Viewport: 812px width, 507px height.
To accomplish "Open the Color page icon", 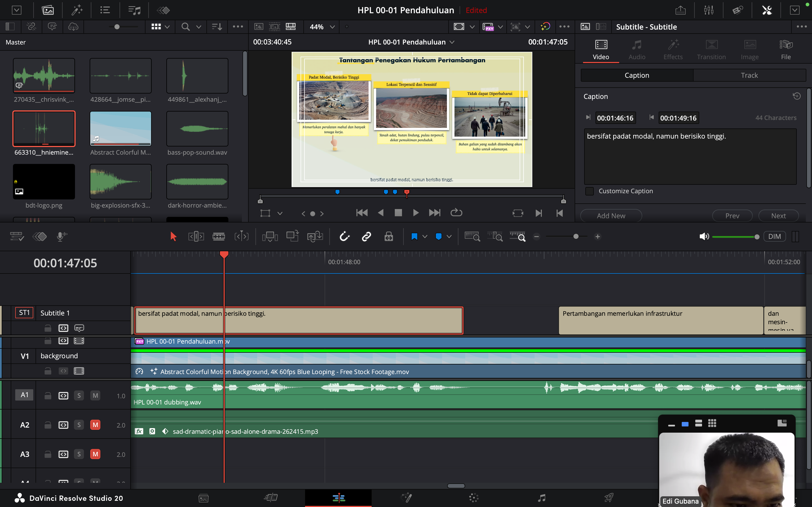I will 473,498.
